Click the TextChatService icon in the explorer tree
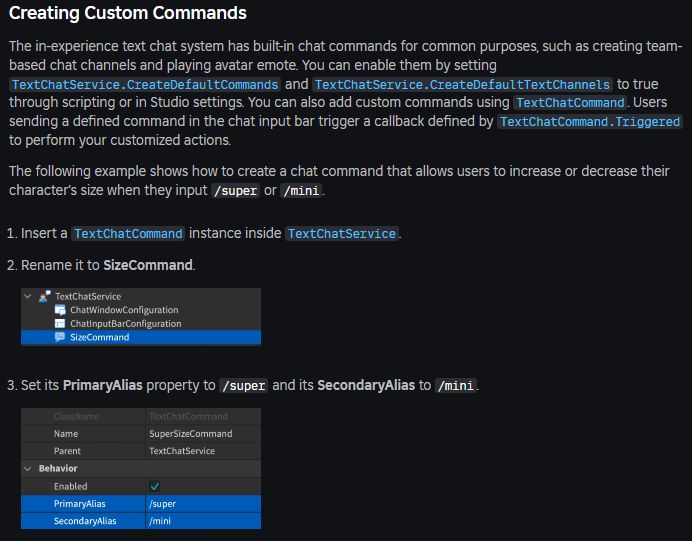Image resolution: width=692 pixels, height=541 pixels. pyautogui.click(x=44, y=297)
